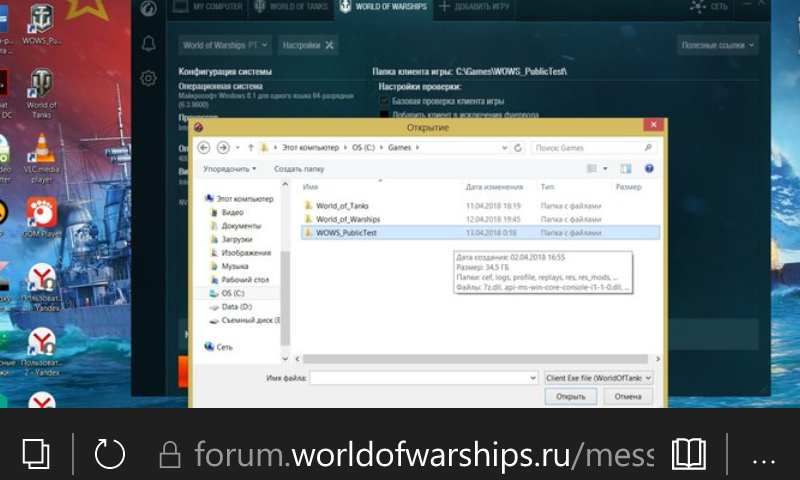Image resolution: width=800 pixels, height=480 pixels.
Task: Open Видео in the navigation tree
Action: (x=228, y=212)
